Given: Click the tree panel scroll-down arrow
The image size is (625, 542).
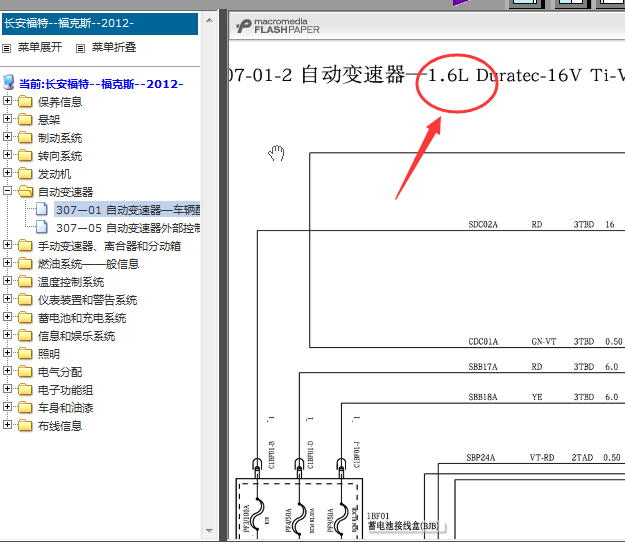Looking at the screenshot, I should [209, 531].
